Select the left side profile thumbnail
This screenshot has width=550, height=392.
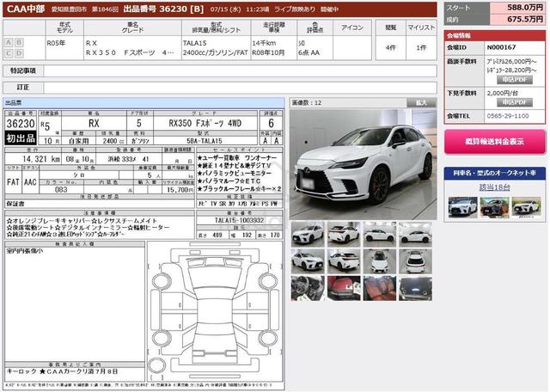click(x=380, y=234)
